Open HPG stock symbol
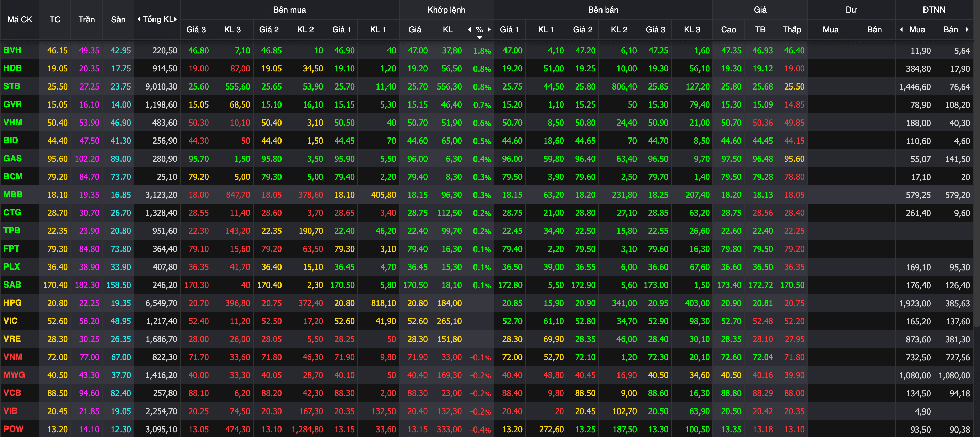Image resolution: width=980 pixels, height=437 pixels. point(13,303)
